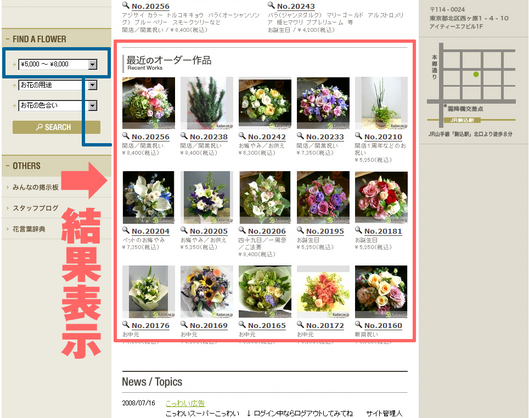Screen dimensions: 529x418
Task: Click the No.20169 sunflower bouquet thumbnail
Action: [207, 292]
